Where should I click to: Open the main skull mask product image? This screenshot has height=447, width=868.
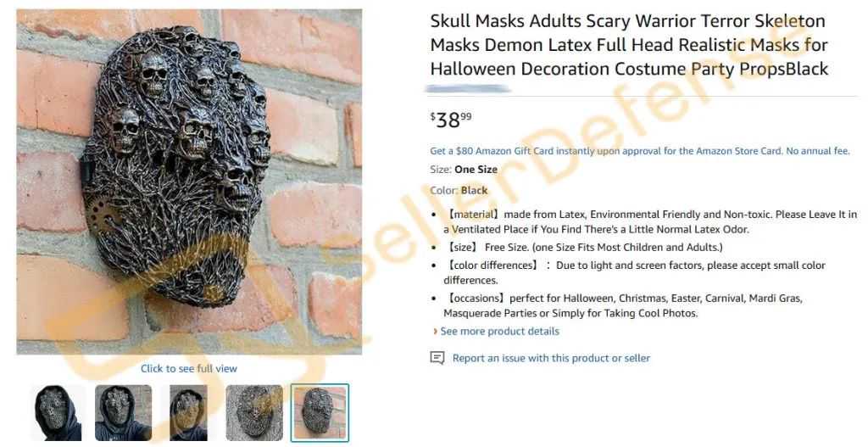point(189,182)
